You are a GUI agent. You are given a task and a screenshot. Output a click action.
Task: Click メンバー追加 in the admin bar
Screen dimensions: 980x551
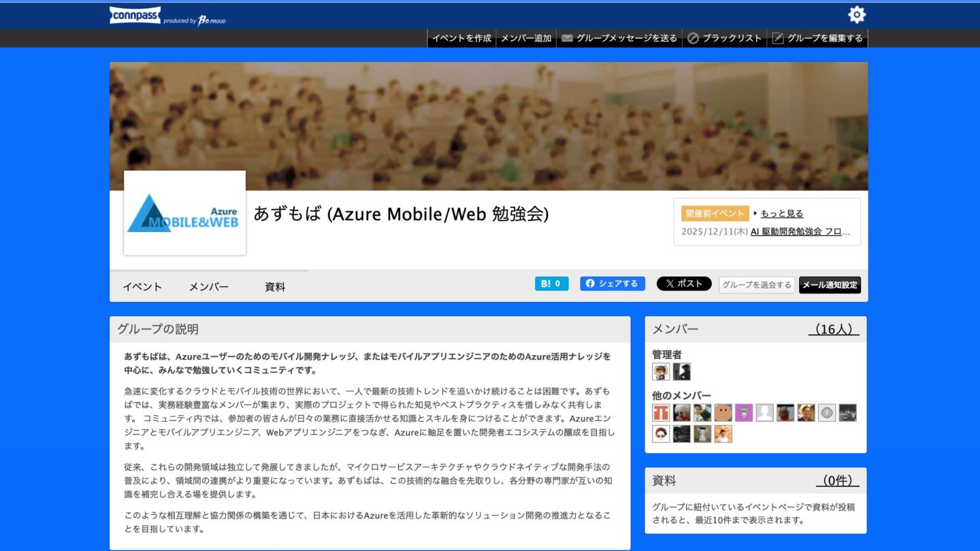526,38
